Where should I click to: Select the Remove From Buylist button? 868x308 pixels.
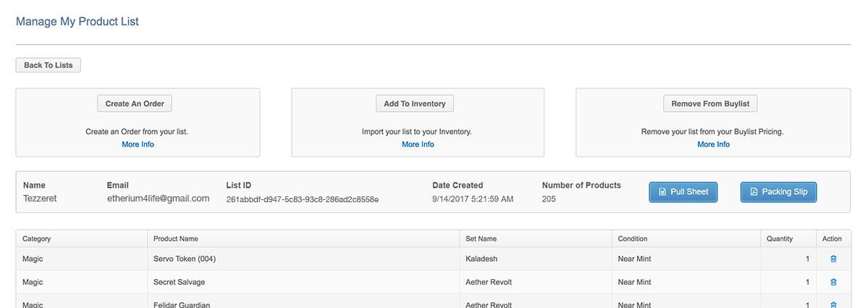(x=710, y=104)
